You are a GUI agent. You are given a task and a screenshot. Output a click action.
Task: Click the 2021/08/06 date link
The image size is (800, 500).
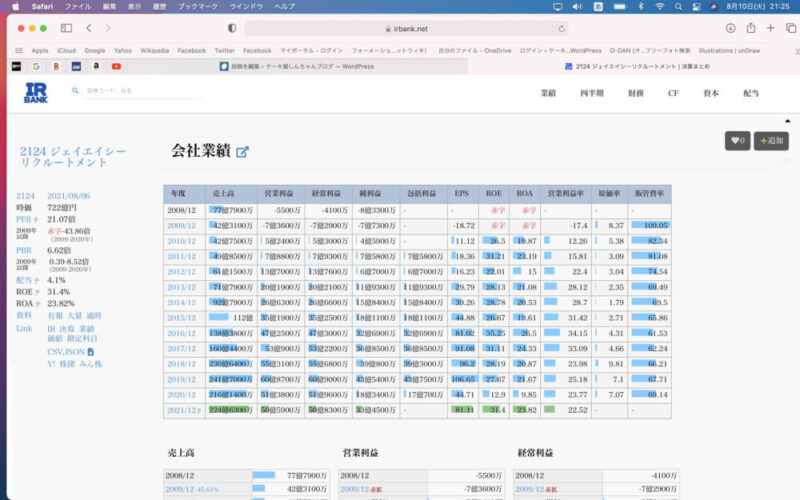coord(68,196)
